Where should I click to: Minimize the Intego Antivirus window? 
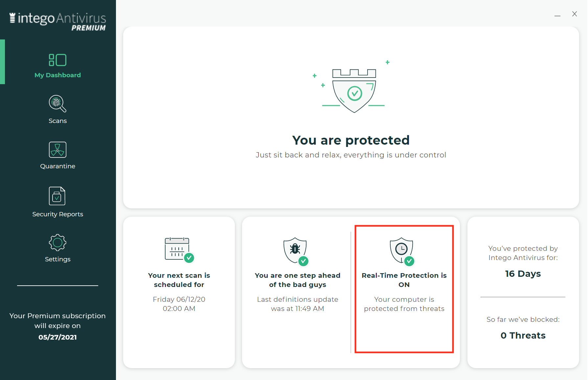(x=557, y=15)
